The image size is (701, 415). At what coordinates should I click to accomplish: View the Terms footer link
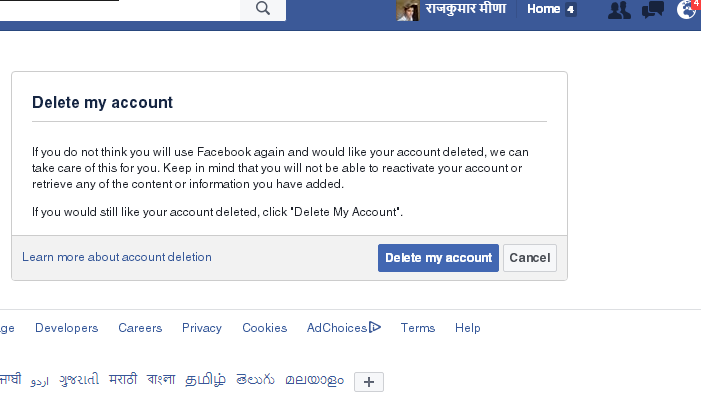click(x=418, y=328)
